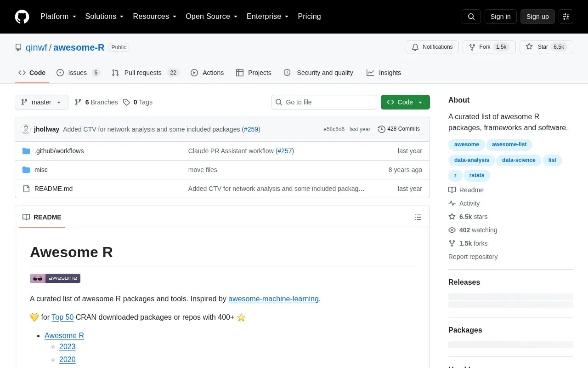Open awesome-machine-learning link
The height and width of the screenshot is (368, 588).
pos(273,299)
